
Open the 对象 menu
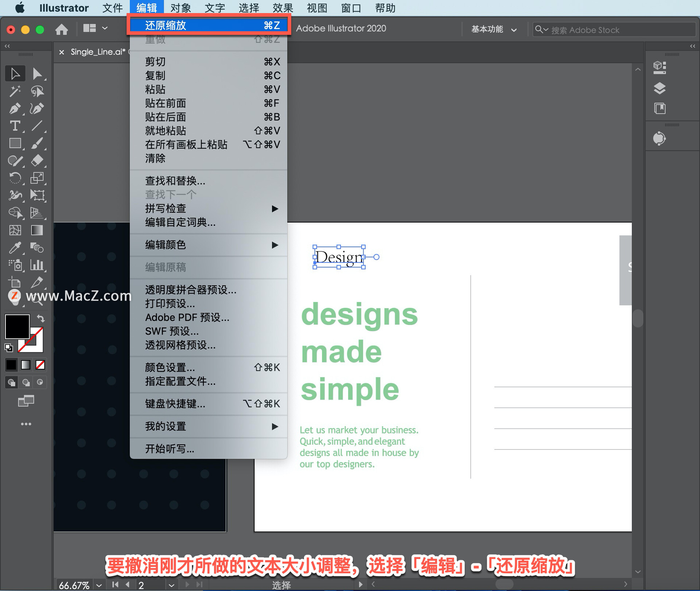180,8
